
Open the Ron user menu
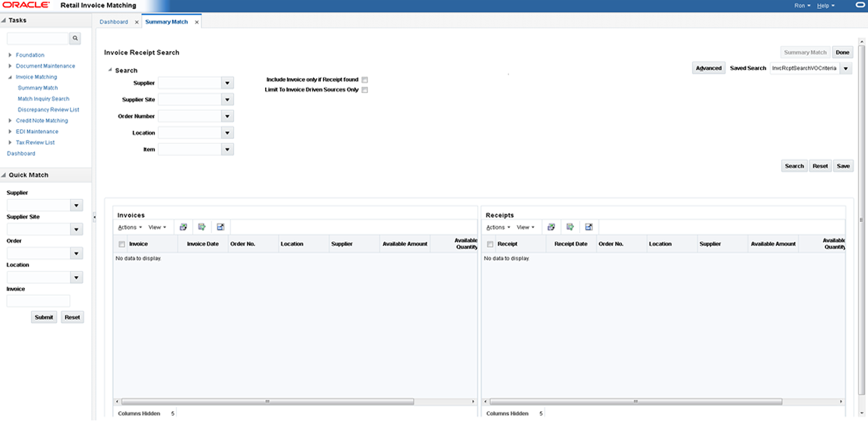coord(802,5)
